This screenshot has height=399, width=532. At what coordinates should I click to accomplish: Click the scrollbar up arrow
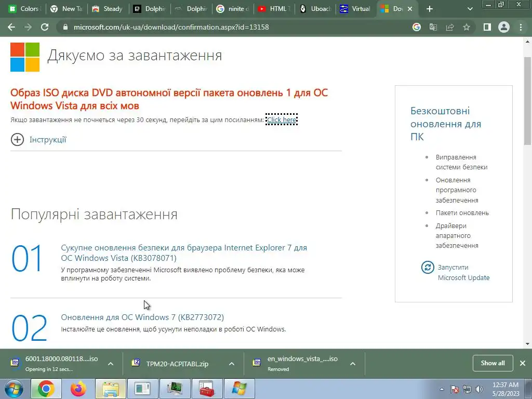point(528,42)
